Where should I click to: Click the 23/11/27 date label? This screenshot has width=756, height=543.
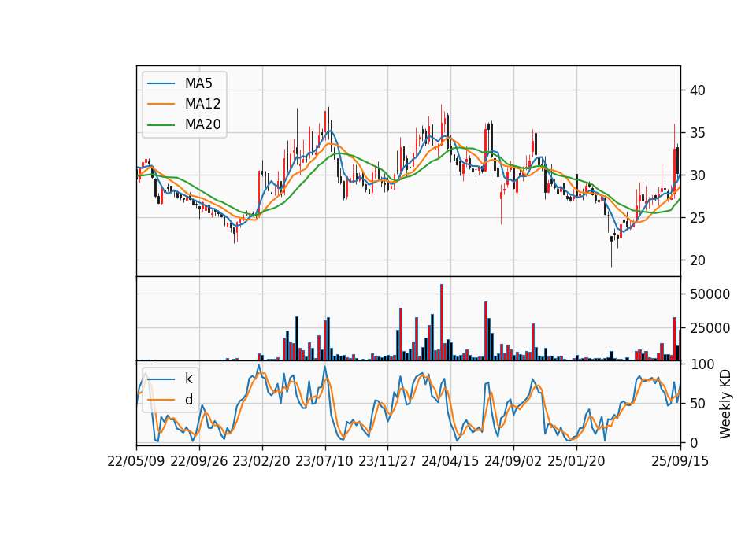[387, 461]
